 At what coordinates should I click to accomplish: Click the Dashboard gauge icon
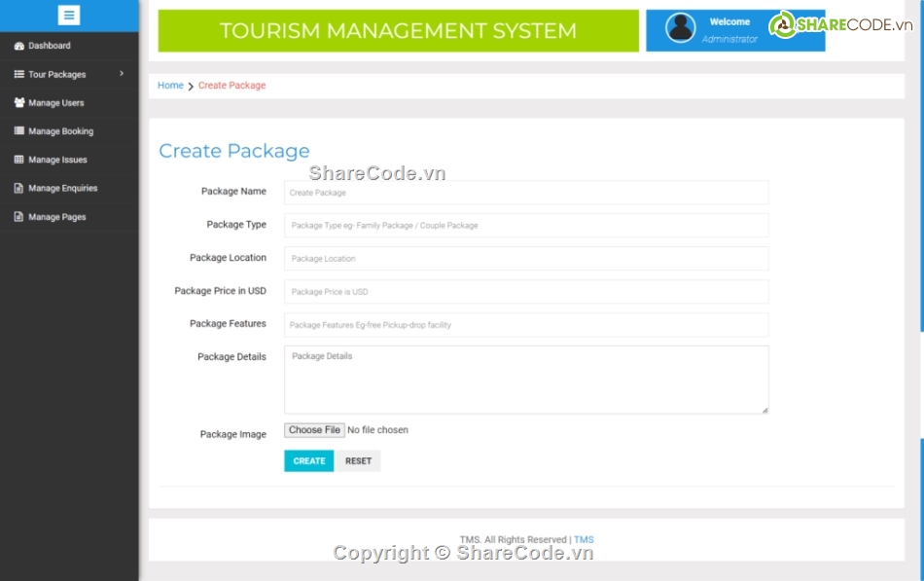point(19,46)
